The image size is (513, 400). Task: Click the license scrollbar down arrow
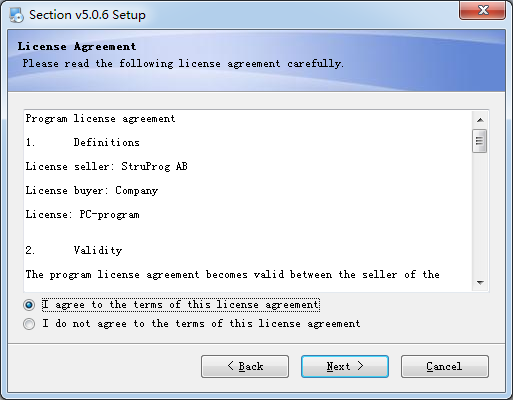[x=480, y=282]
